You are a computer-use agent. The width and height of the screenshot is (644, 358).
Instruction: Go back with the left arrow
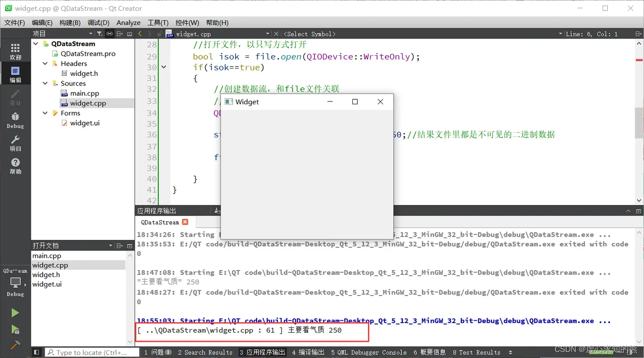pos(140,34)
